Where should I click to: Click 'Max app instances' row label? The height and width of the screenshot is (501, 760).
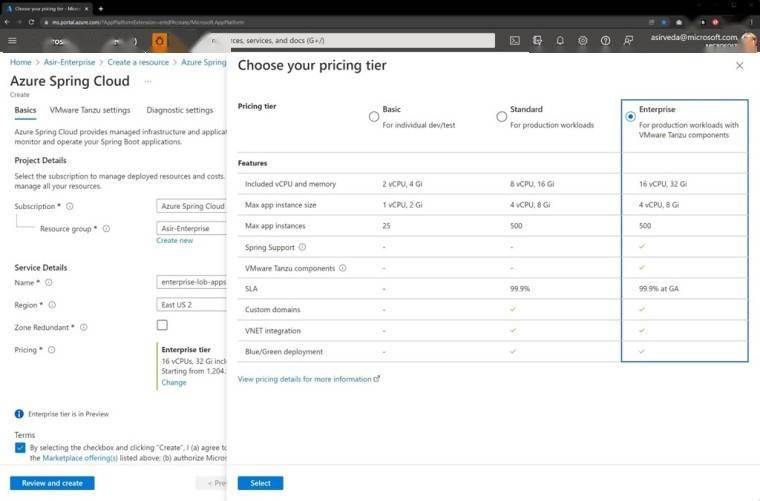click(x=275, y=226)
